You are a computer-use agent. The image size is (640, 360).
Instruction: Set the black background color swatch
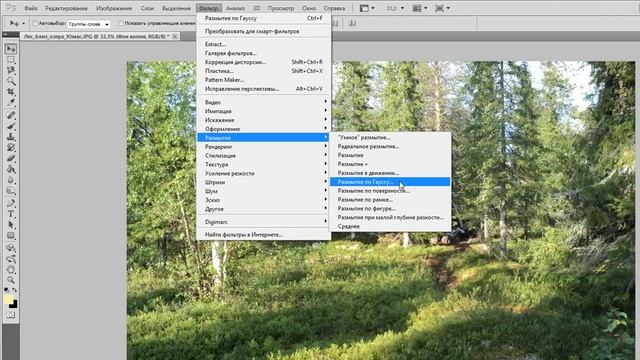[x=14, y=305]
